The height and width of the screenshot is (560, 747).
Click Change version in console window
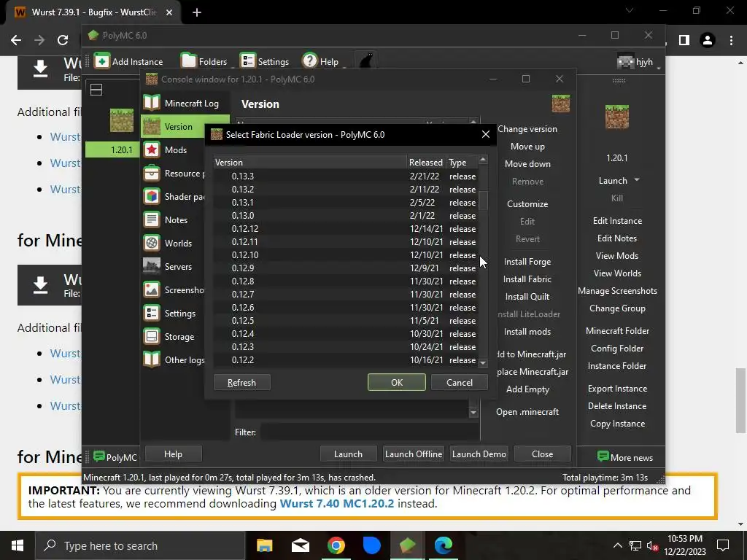[527, 129]
